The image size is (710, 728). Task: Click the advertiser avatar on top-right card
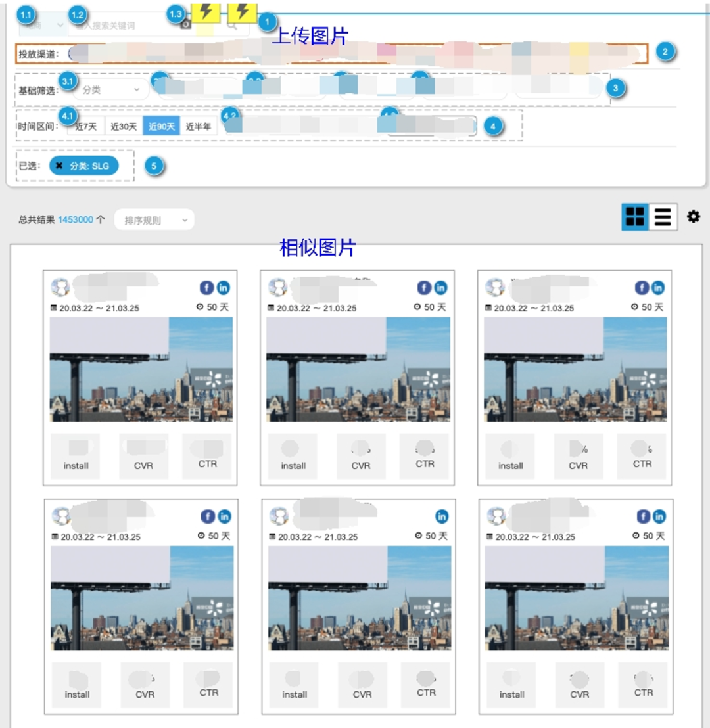(x=495, y=287)
